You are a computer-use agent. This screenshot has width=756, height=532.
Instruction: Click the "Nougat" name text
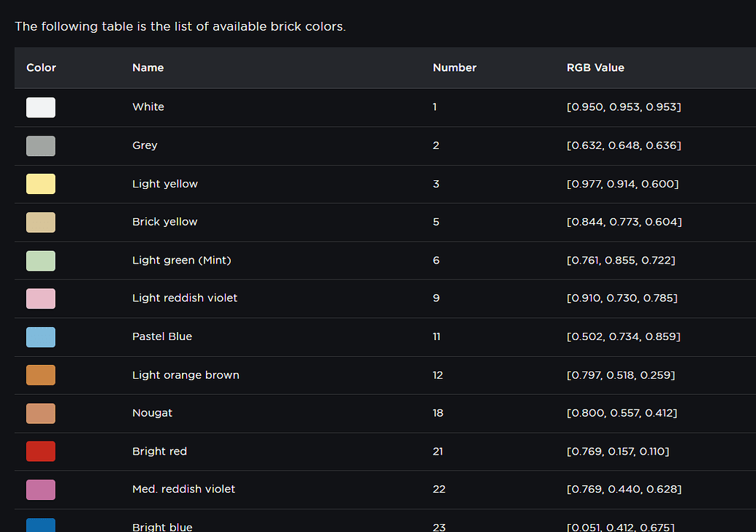(x=153, y=414)
